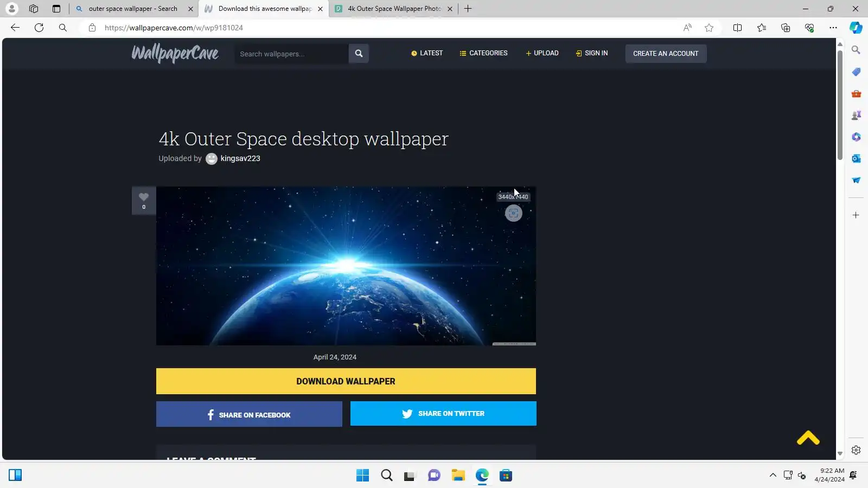Open the Chat app on taskbar
This screenshot has width=868, height=488.
click(434, 476)
